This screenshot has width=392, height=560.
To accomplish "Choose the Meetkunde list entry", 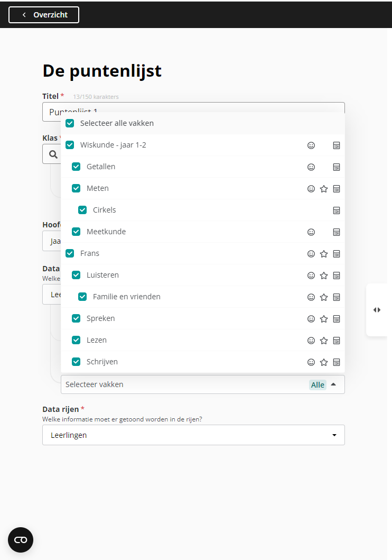I will click(x=106, y=232).
